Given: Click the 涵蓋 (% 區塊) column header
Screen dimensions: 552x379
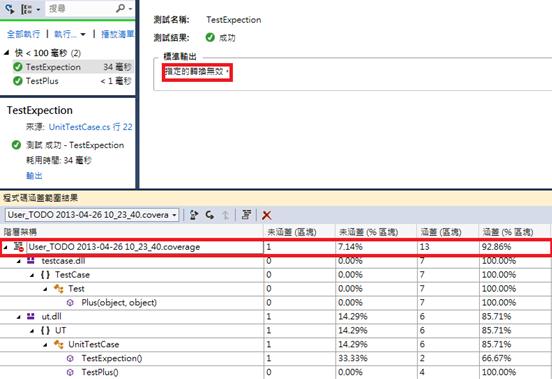Looking at the screenshot, I should 514,232.
